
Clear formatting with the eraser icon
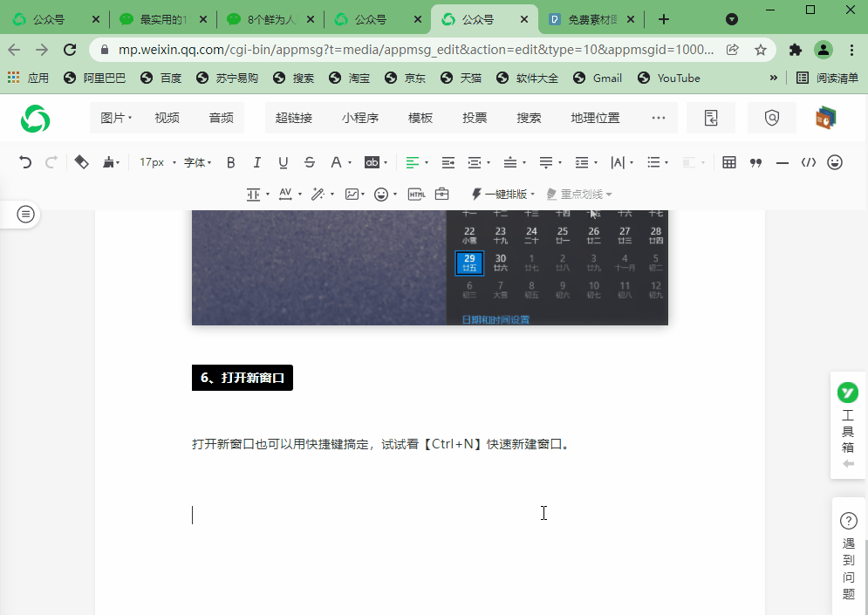pos(81,162)
